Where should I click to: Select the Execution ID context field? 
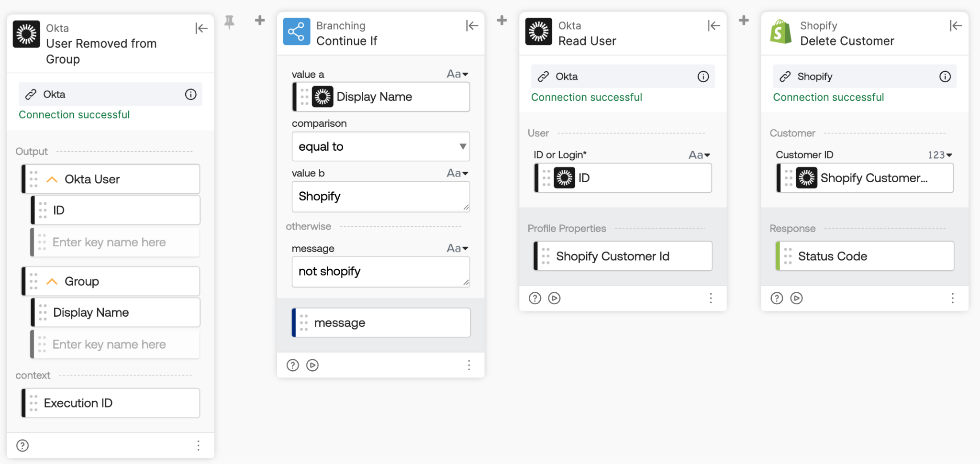coord(111,403)
